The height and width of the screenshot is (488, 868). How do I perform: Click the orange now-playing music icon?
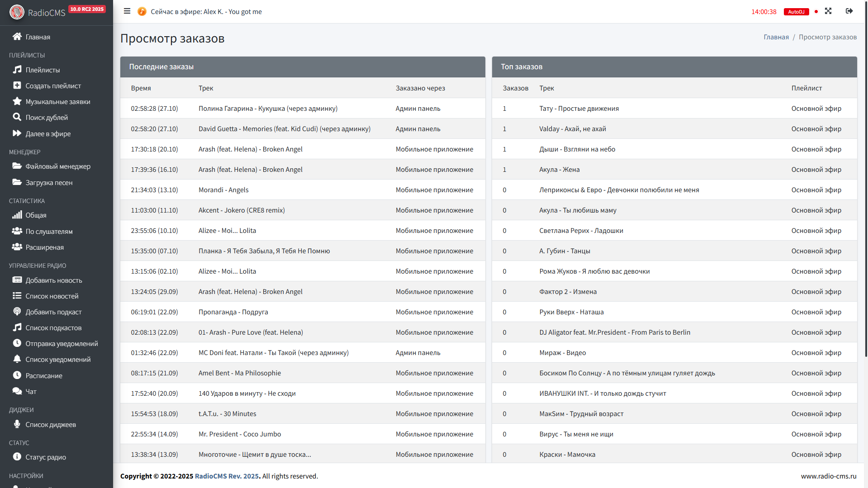click(x=142, y=11)
